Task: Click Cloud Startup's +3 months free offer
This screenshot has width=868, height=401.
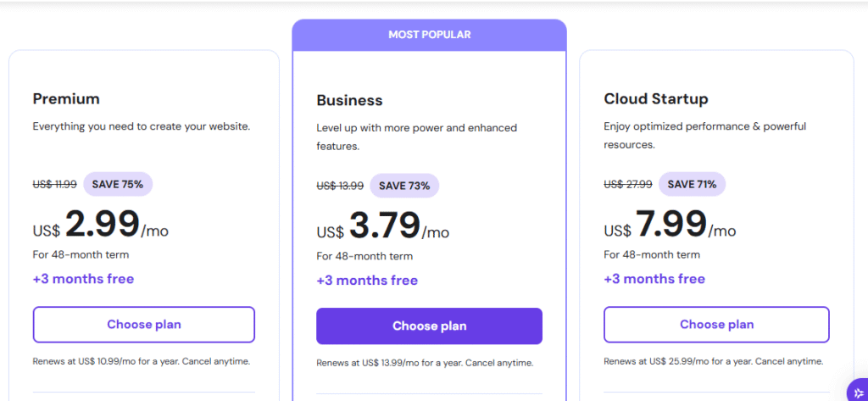Action: [x=654, y=279]
